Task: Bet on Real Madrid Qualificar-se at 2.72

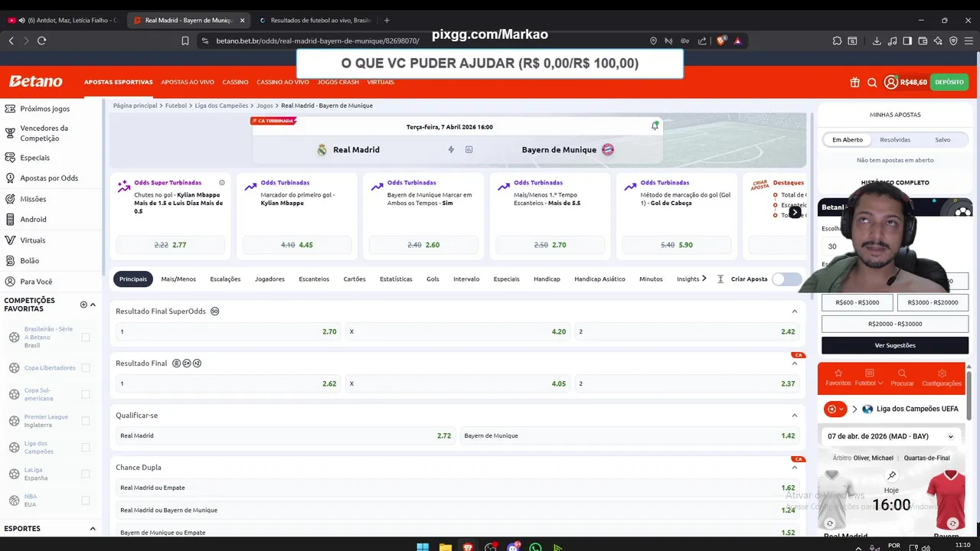Action: [x=286, y=435]
